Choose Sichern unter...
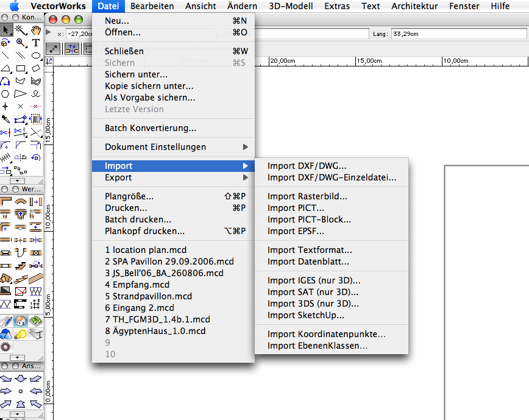Screen dimensions: 529x420 [173, 74]
